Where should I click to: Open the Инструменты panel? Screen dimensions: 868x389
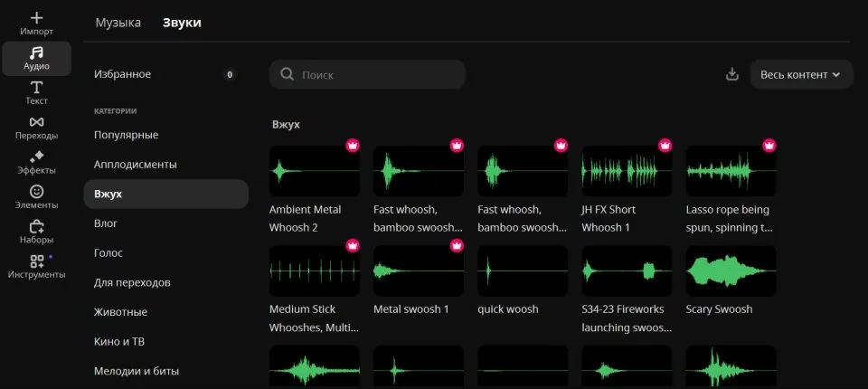point(36,266)
